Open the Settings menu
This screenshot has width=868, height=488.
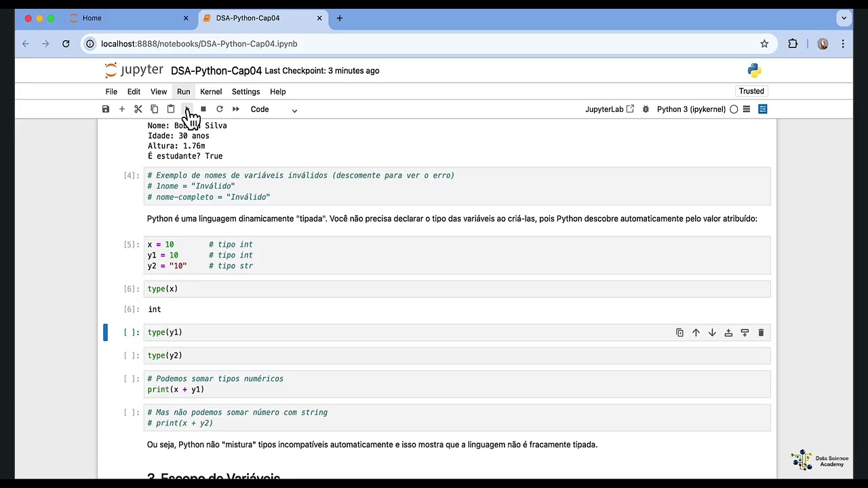[x=245, y=91]
